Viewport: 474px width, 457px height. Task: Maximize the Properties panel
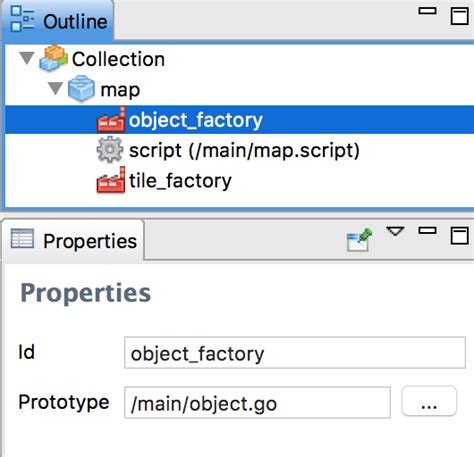point(460,236)
